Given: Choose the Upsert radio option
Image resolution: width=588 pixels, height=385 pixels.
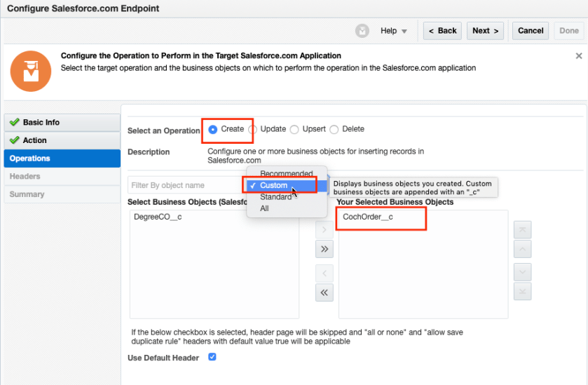Looking at the screenshot, I should [294, 130].
